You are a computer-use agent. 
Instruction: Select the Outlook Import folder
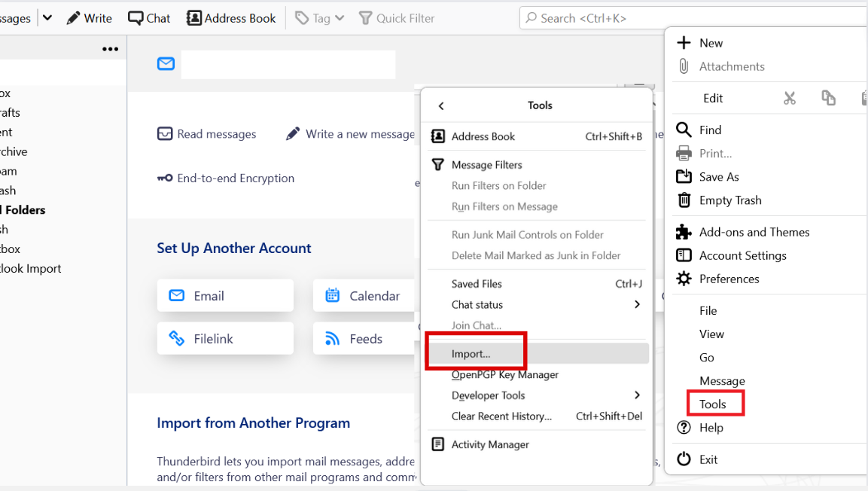tap(30, 269)
